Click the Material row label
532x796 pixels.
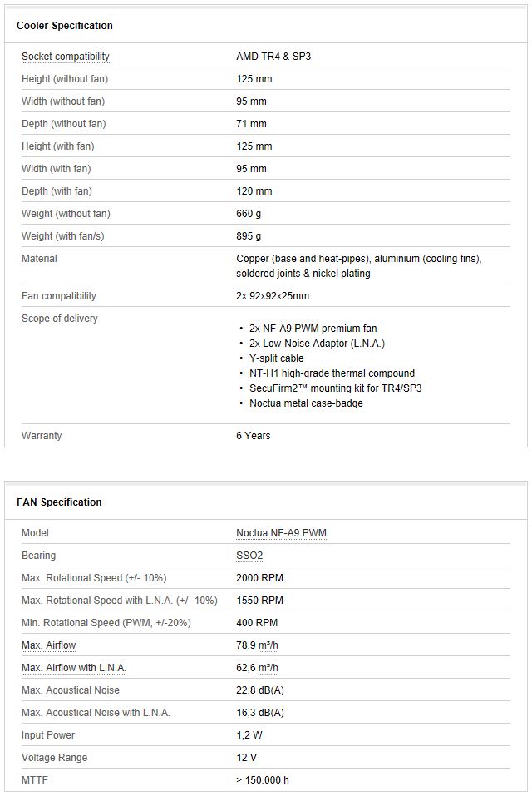point(39,259)
